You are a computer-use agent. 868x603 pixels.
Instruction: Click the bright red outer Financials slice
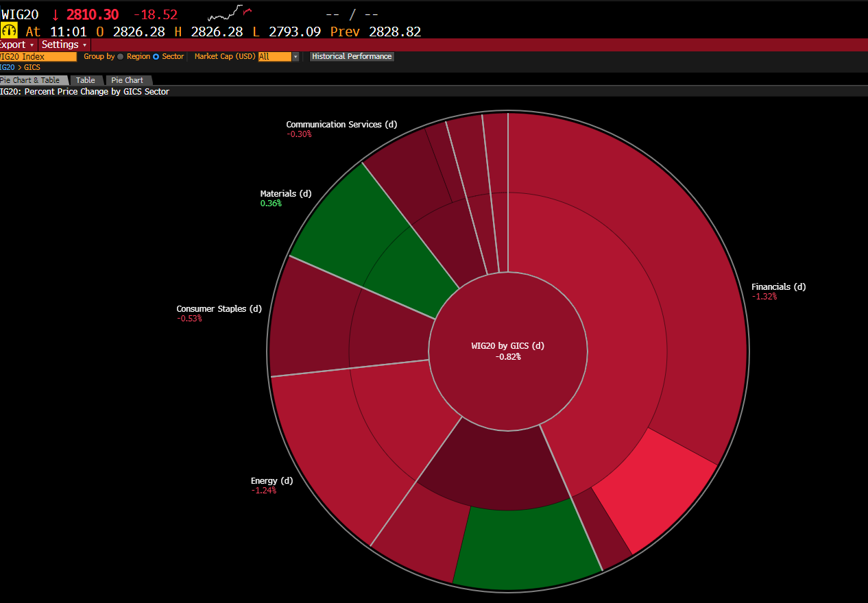tap(655, 491)
